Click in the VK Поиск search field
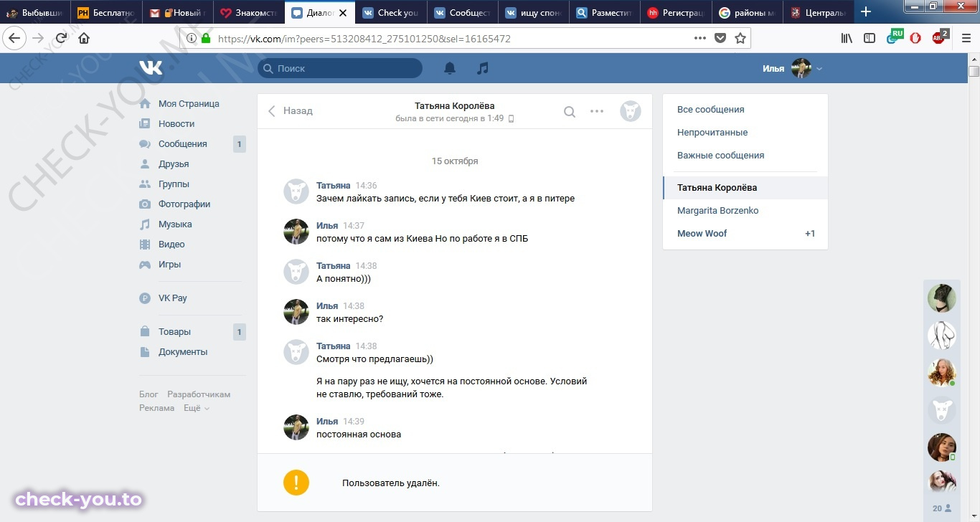 [x=340, y=68]
